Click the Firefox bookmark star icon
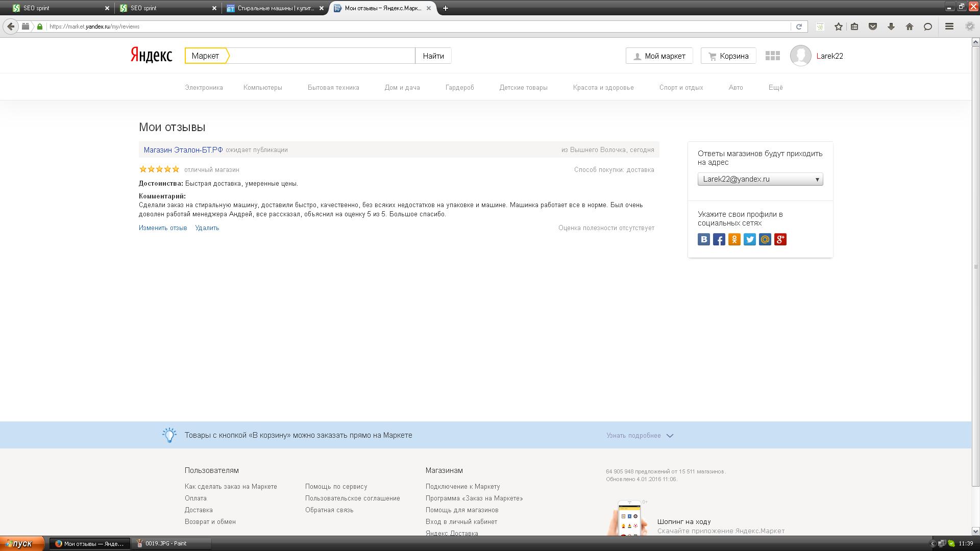980x551 pixels. 838,27
